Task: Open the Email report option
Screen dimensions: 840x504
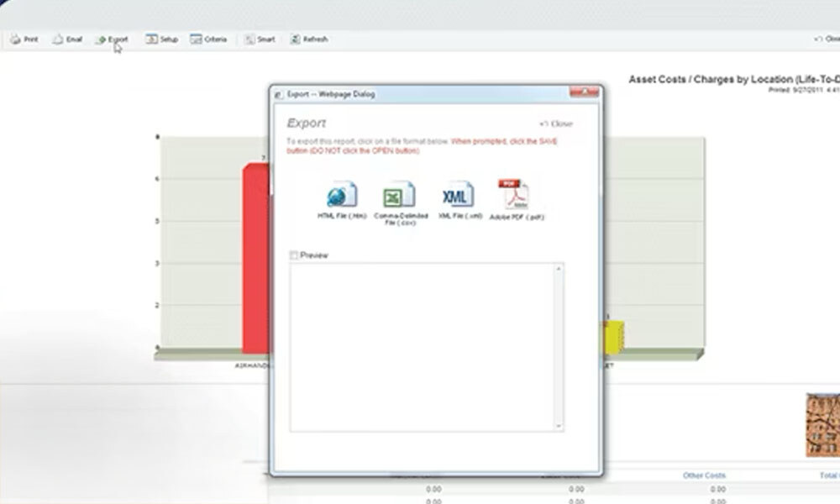Action: [67, 39]
